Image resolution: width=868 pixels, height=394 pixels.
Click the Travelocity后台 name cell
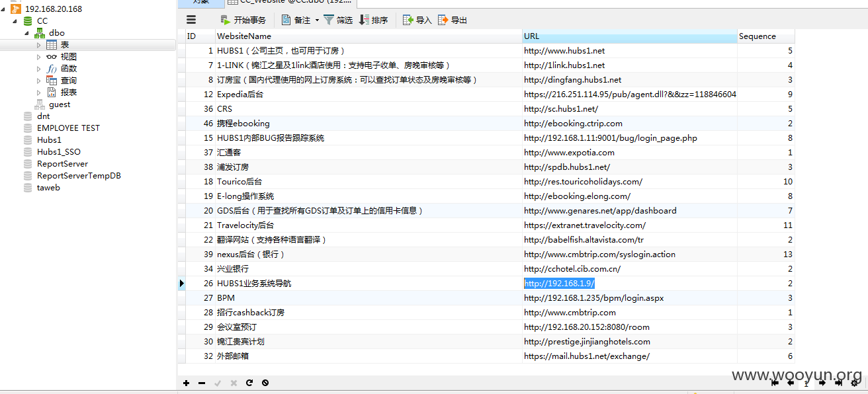coord(369,225)
